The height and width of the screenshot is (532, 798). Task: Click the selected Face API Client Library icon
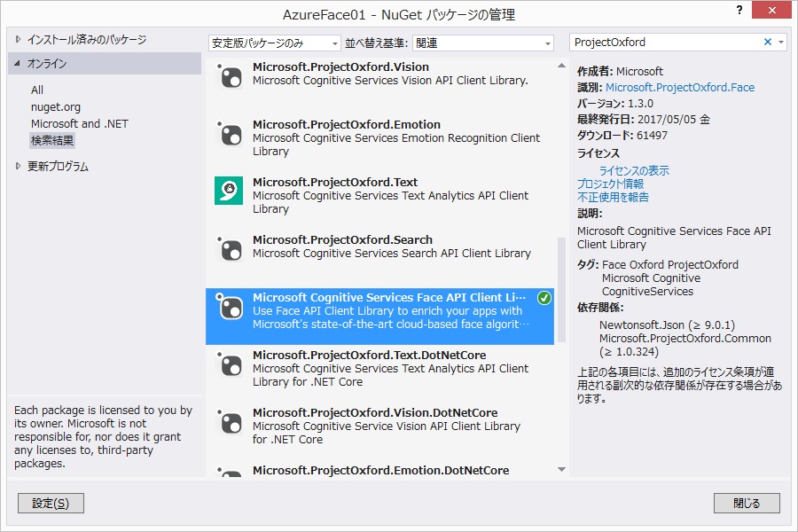tap(229, 305)
